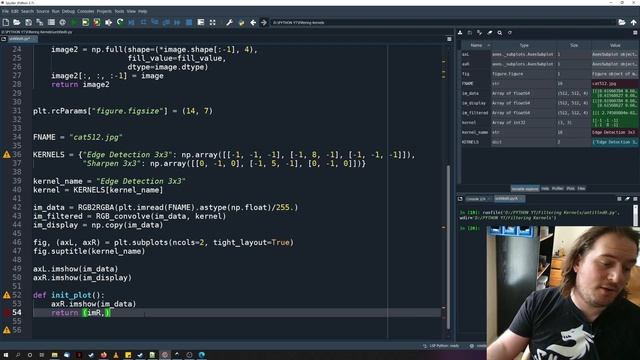Screen dimensions: 640x360
Task: Save all open files
Action: point(40,22)
